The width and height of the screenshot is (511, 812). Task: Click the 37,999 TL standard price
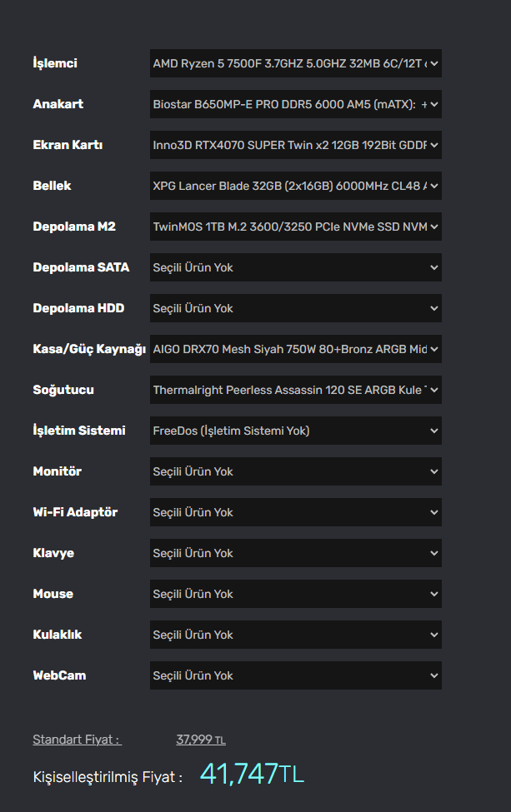[201, 740]
